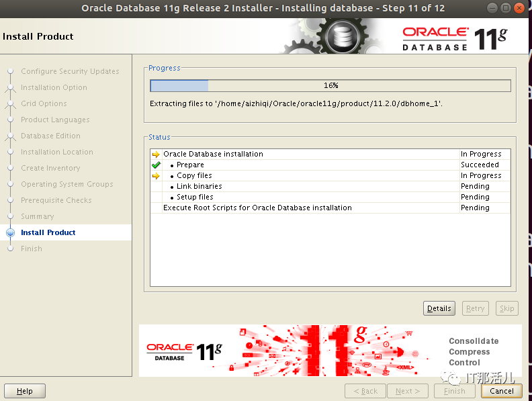Click the Oracle 11g promotional banner
The image size is (532, 401).
(330, 351)
